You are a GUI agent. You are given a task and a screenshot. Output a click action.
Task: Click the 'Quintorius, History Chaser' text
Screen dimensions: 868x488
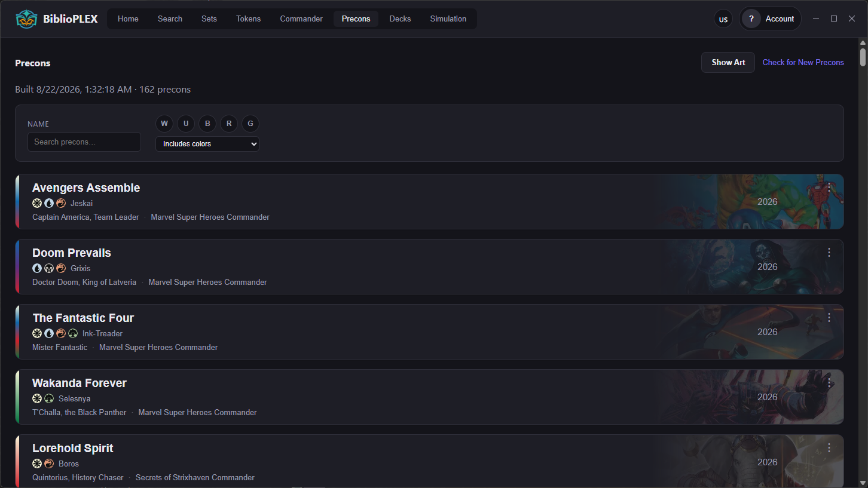coord(78,477)
